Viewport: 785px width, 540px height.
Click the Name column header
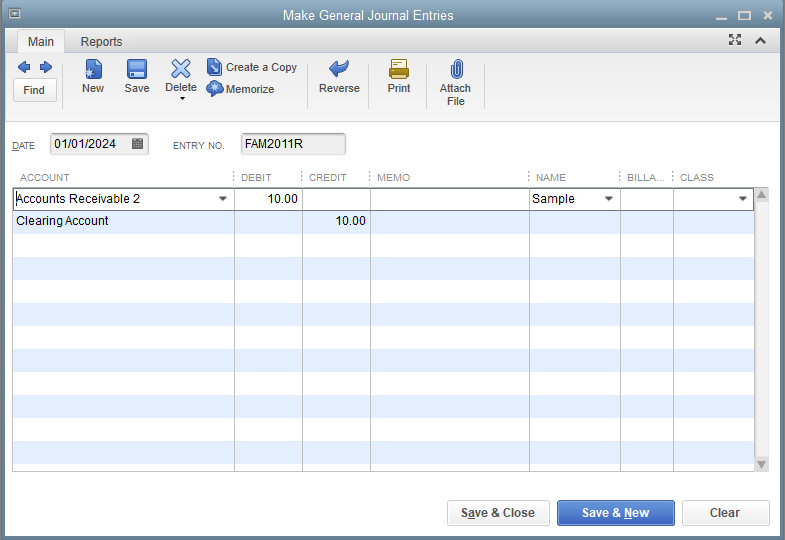[551, 177]
